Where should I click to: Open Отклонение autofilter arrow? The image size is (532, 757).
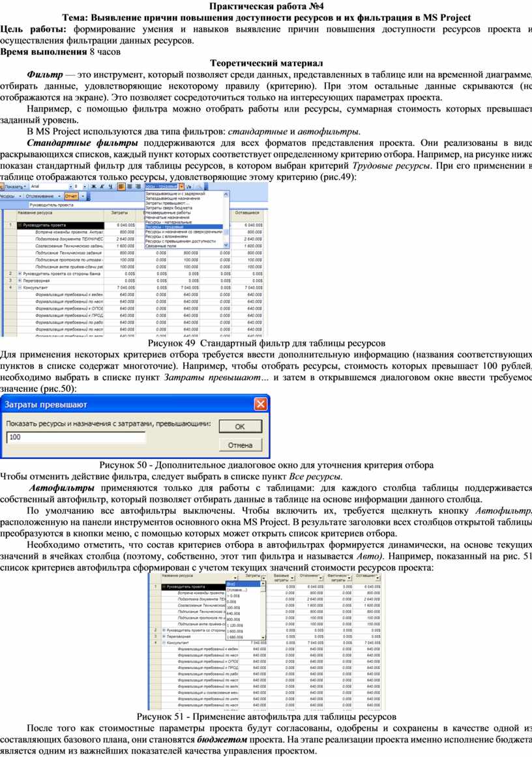click(x=321, y=578)
